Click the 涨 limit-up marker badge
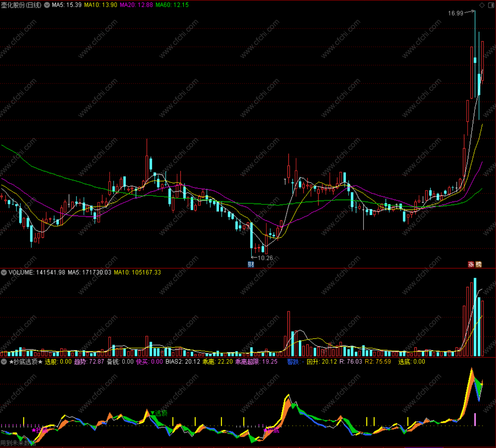This screenshot has width=496, height=448. pyautogui.click(x=471, y=264)
